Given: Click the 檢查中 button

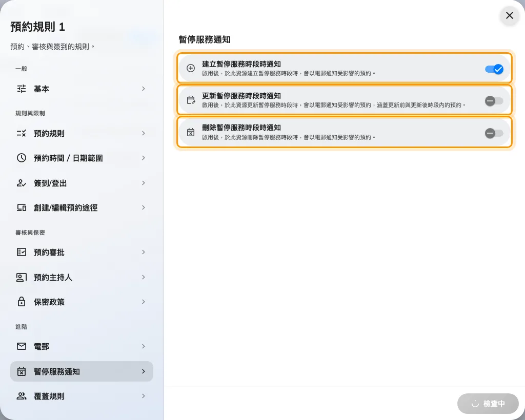Looking at the screenshot, I should pos(488,404).
